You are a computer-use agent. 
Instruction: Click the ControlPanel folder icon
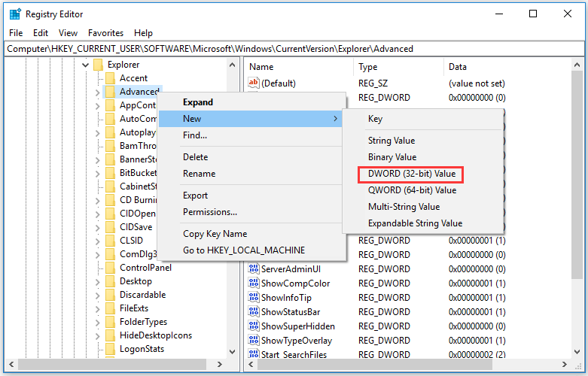[110, 268]
